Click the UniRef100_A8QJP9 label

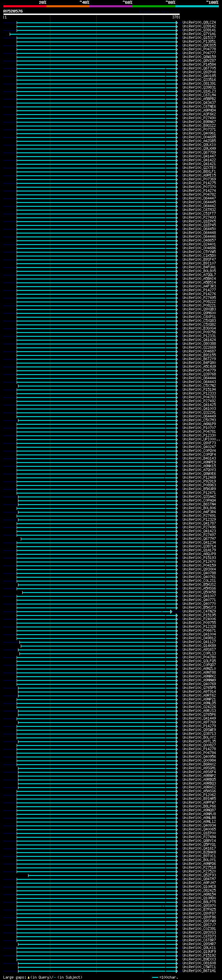(x=199, y=554)
